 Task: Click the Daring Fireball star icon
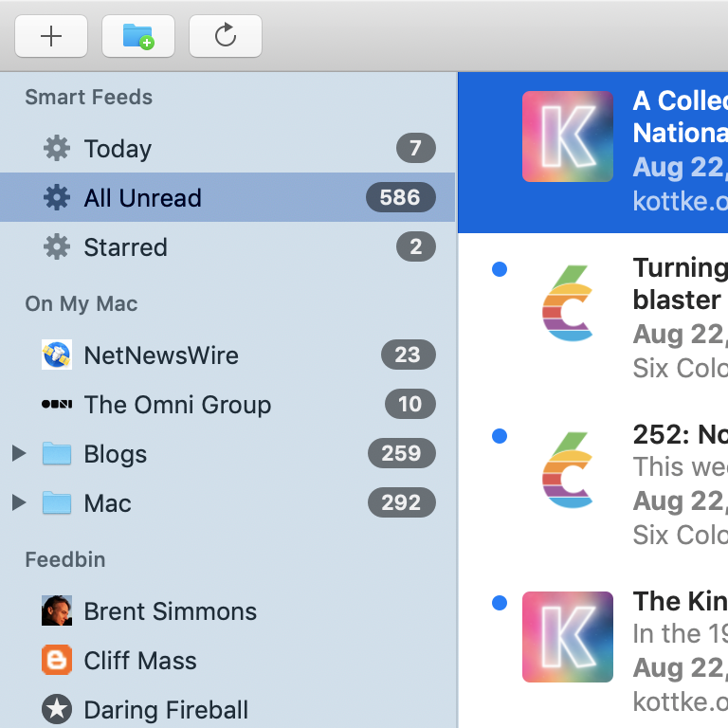[x=57, y=710]
